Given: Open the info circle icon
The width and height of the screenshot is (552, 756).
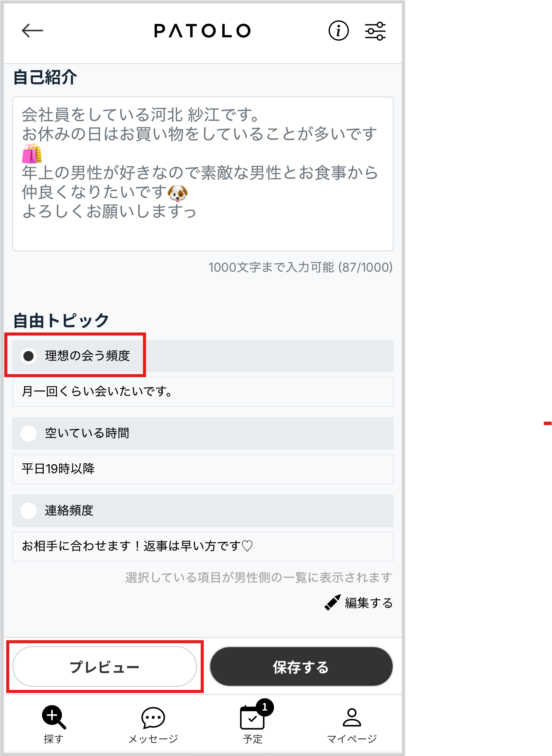Looking at the screenshot, I should [338, 31].
